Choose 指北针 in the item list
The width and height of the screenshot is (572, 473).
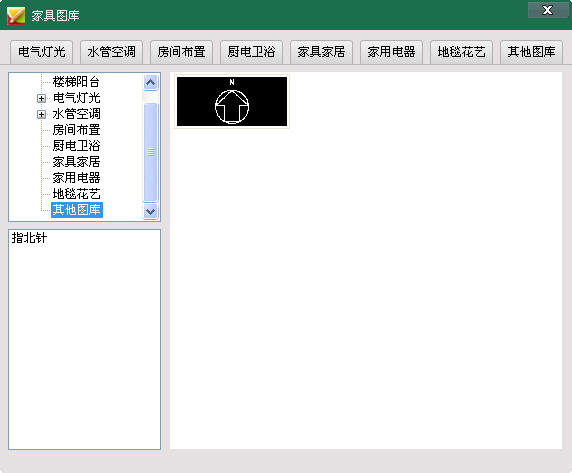29,238
